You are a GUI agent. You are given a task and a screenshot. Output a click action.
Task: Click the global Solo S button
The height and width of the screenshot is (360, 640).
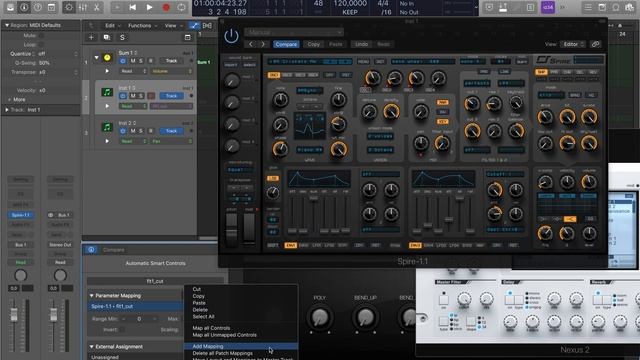point(122,38)
